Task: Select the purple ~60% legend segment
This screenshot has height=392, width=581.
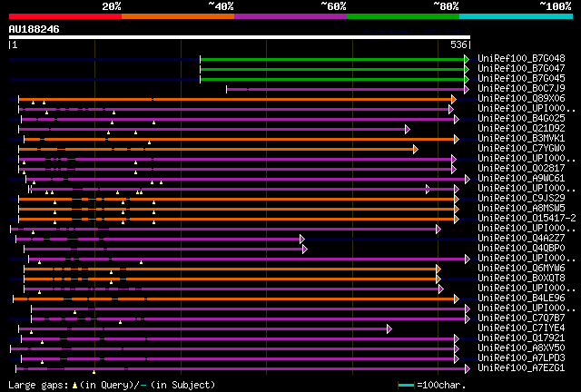Action: pos(290,16)
